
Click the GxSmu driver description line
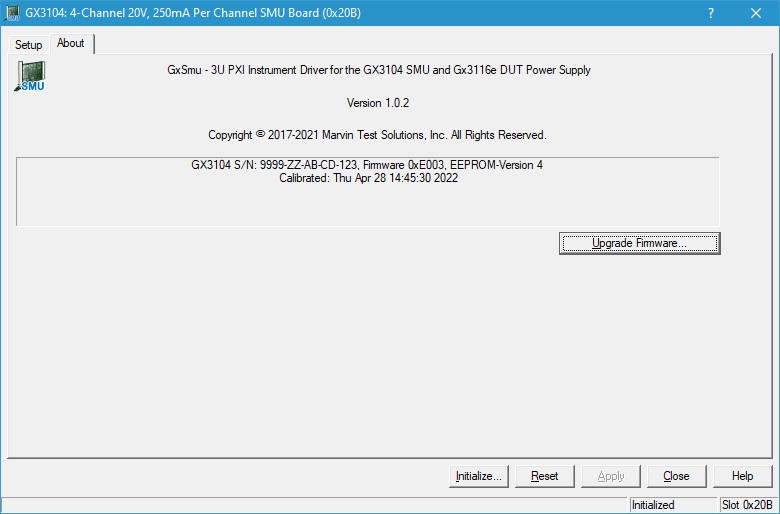pos(379,70)
